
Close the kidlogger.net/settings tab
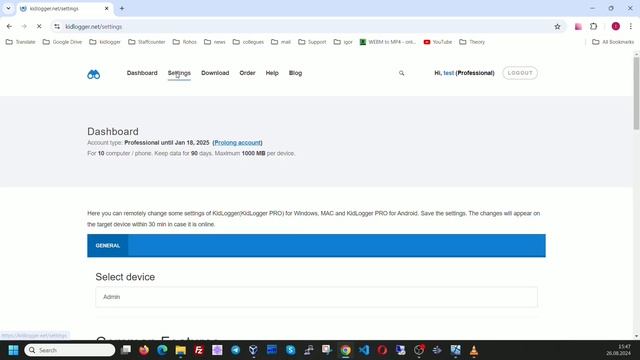point(107,9)
